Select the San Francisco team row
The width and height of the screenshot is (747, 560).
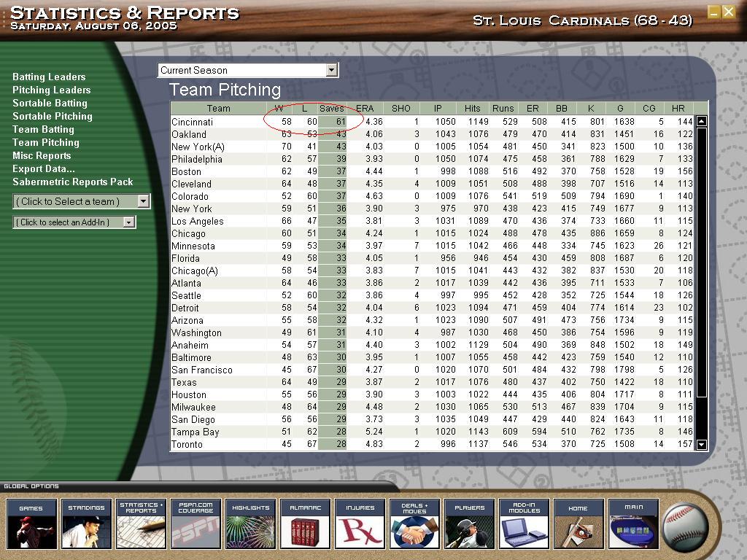[432, 370]
